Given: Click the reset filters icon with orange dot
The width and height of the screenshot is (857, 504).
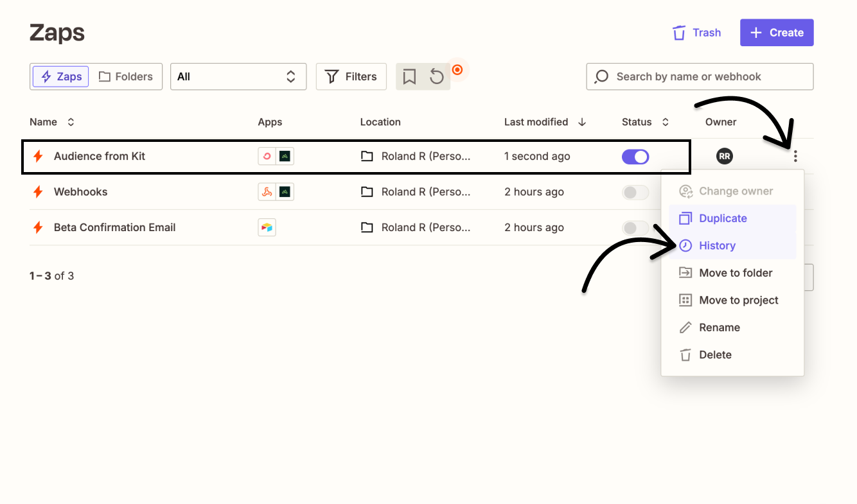Looking at the screenshot, I should coord(437,76).
